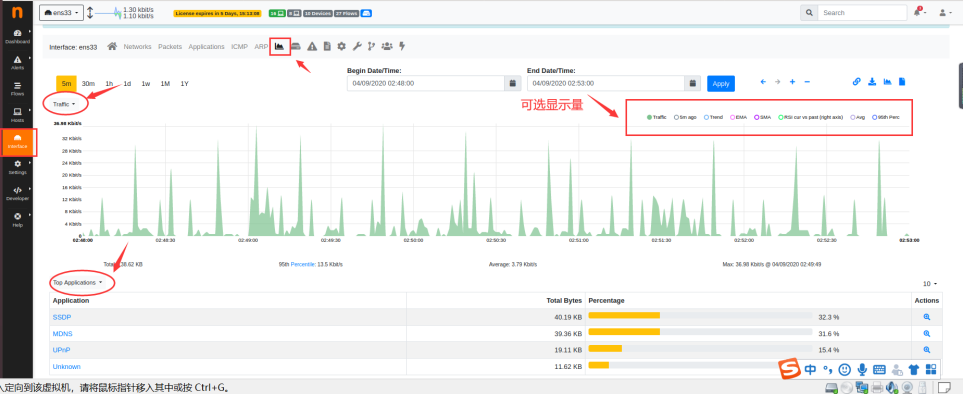Expand Help sidebar menu

(x=17, y=220)
